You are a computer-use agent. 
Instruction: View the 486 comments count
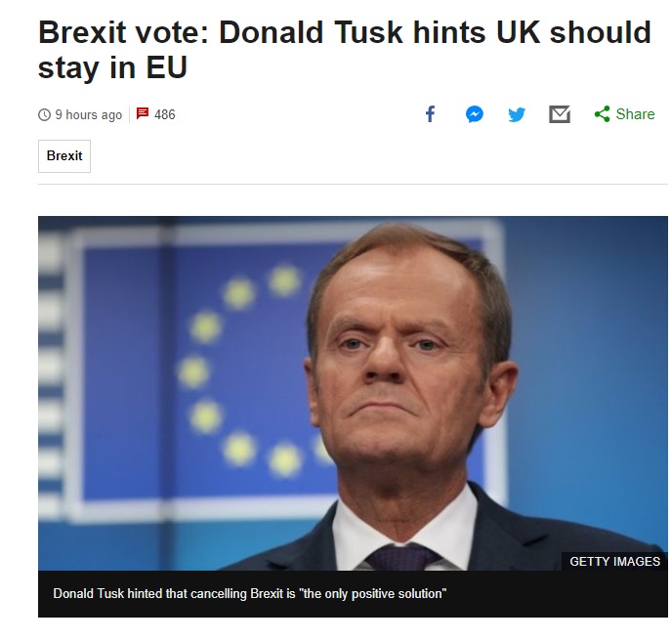coord(164,114)
